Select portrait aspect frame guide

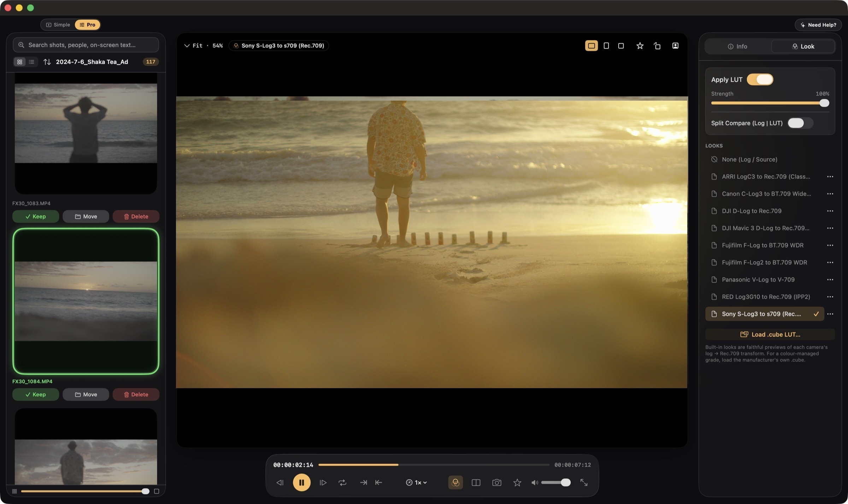(x=606, y=46)
